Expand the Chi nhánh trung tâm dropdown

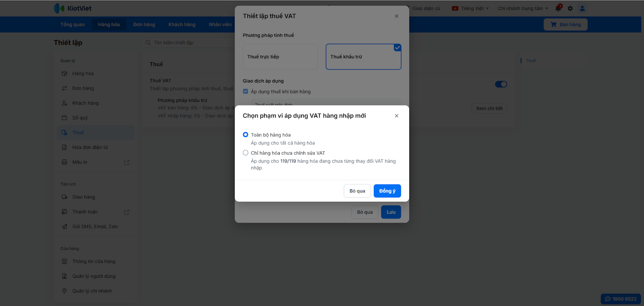click(x=522, y=8)
